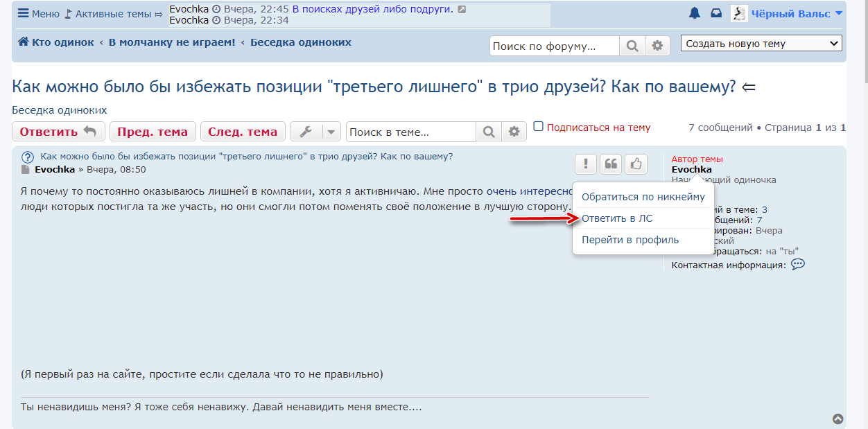Check Подписаться на тему checkbox
868x429 pixels.
(539, 126)
